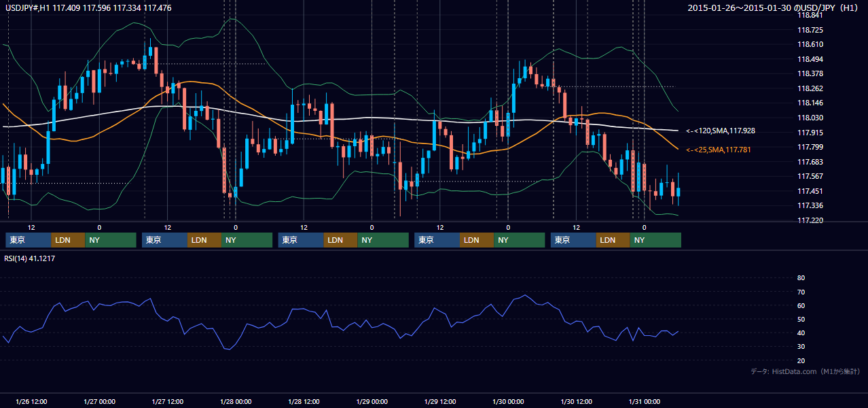The height and width of the screenshot is (408, 868).
Task: Click the 1/29 00:00 date axis label
Action: click(372, 401)
